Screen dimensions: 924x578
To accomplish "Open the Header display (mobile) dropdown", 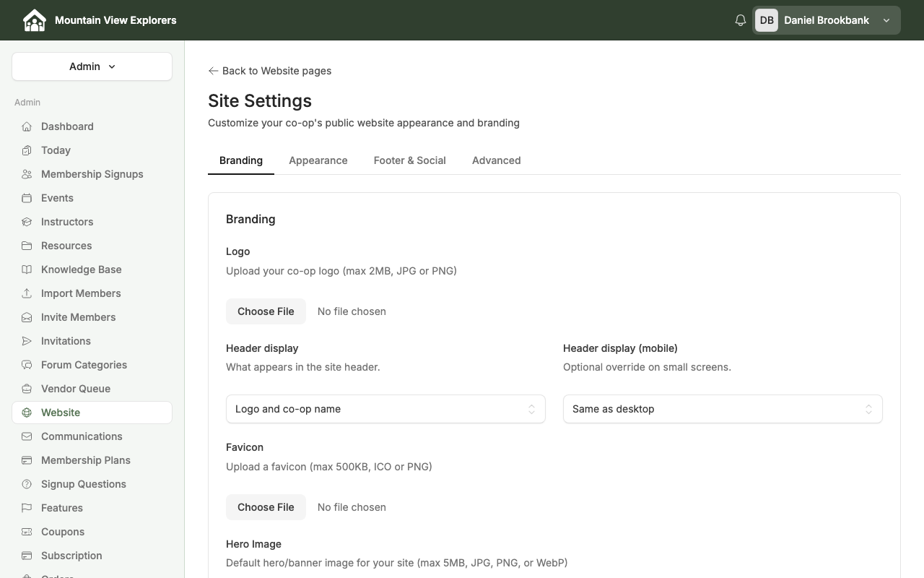I will coord(723,409).
